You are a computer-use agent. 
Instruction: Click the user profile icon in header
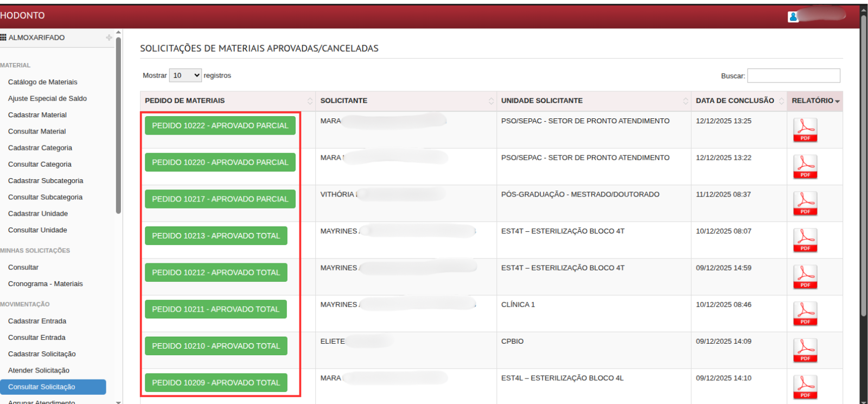click(793, 17)
